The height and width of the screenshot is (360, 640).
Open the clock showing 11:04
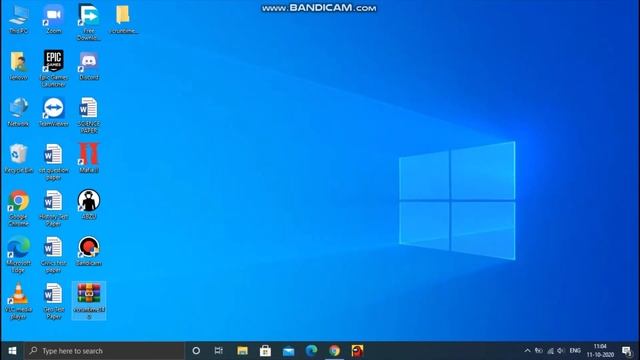coord(600,351)
